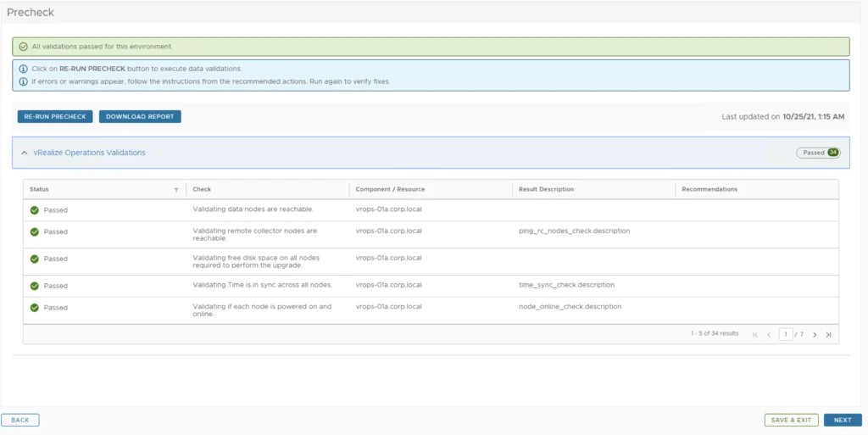The image size is (868, 435).
Task: Click the BACK button
Action: tap(20, 420)
